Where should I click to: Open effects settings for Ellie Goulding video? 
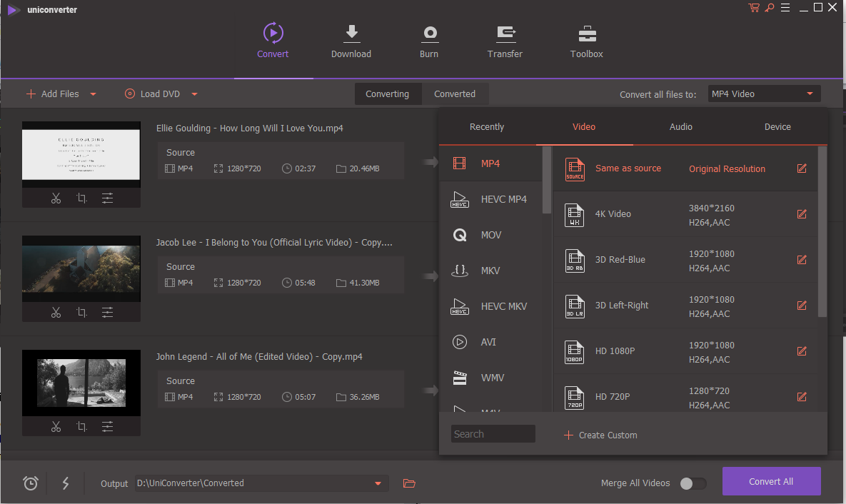107,198
